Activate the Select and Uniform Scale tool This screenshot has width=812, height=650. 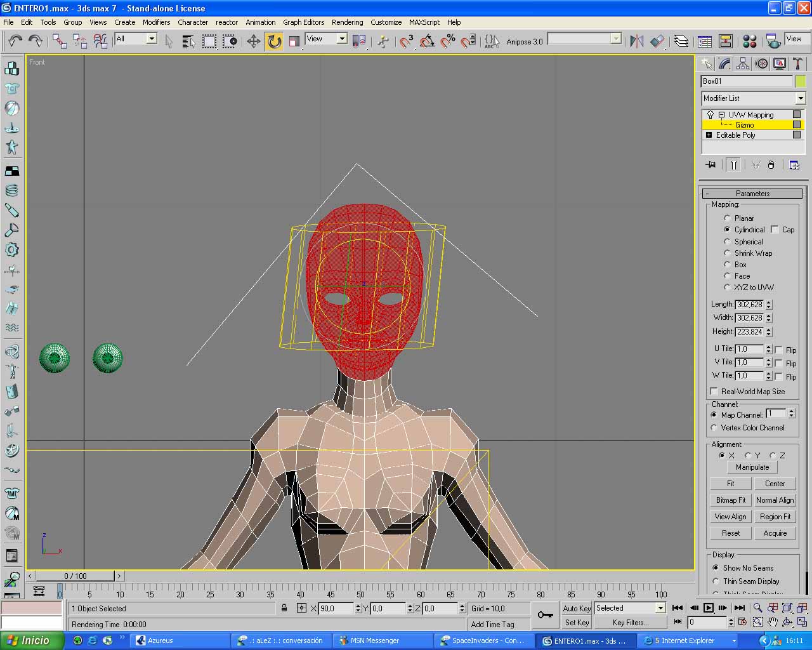click(x=294, y=41)
